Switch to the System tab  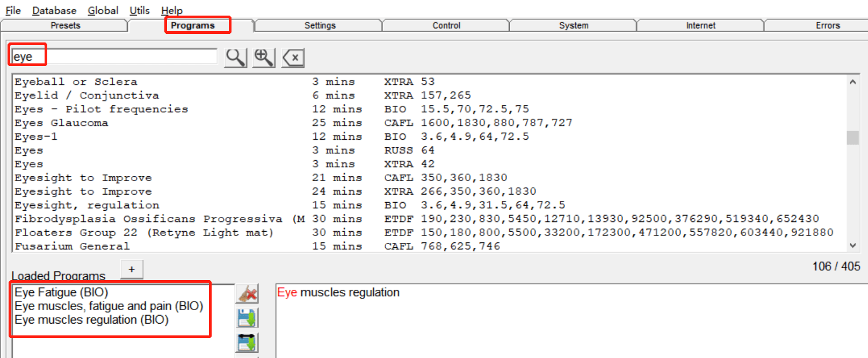(x=574, y=25)
